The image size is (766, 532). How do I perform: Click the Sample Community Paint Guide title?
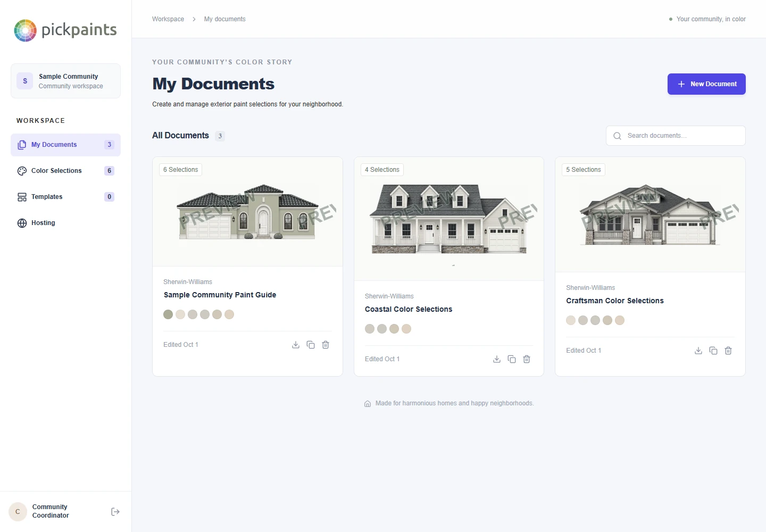[x=220, y=295]
